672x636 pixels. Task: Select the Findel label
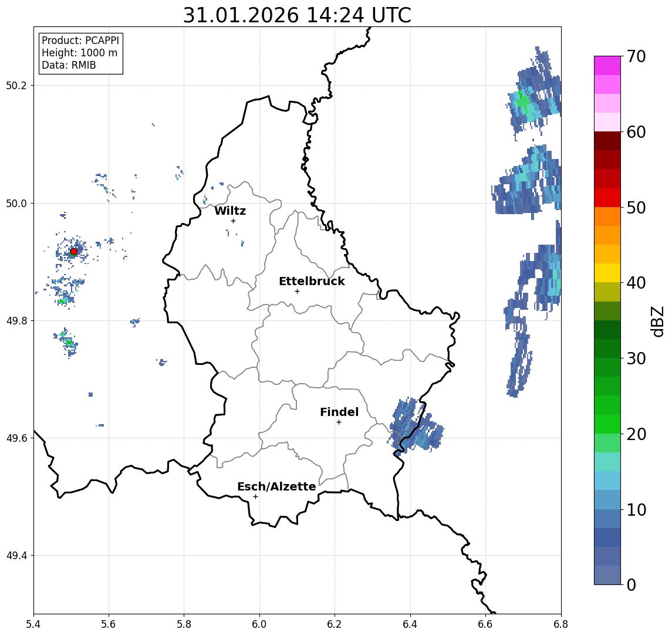pos(339,412)
